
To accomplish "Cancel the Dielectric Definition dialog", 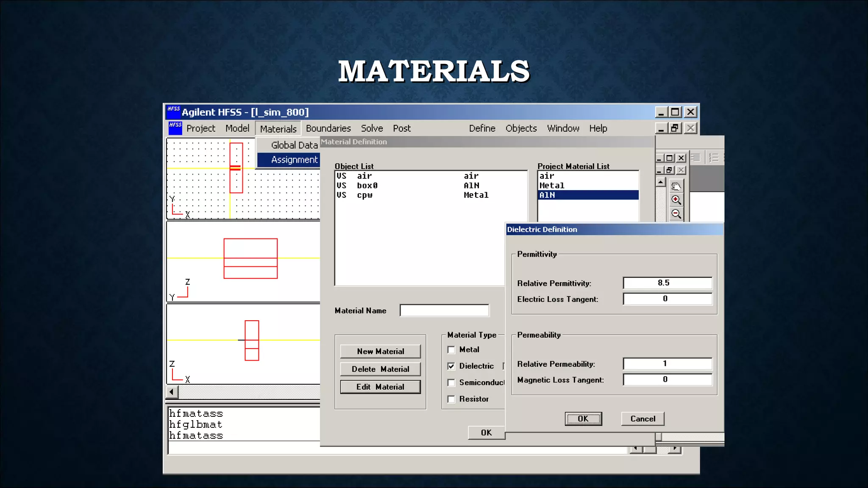I will 643,419.
